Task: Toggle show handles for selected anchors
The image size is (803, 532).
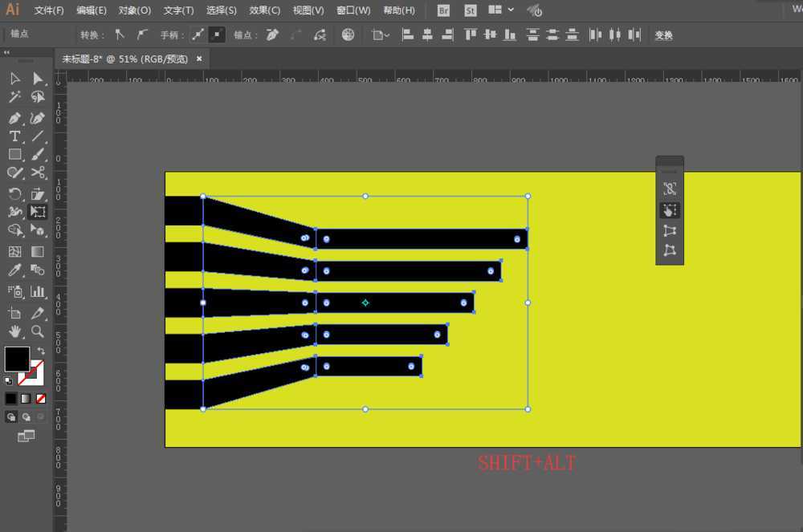Action: coord(198,35)
